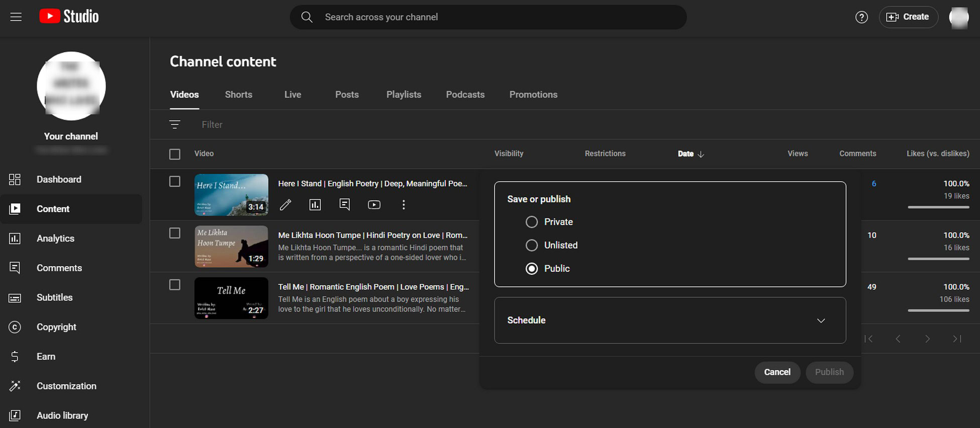Open analytics icon for Here I Stand
This screenshot has height=428, width=980.
point(315,204)
